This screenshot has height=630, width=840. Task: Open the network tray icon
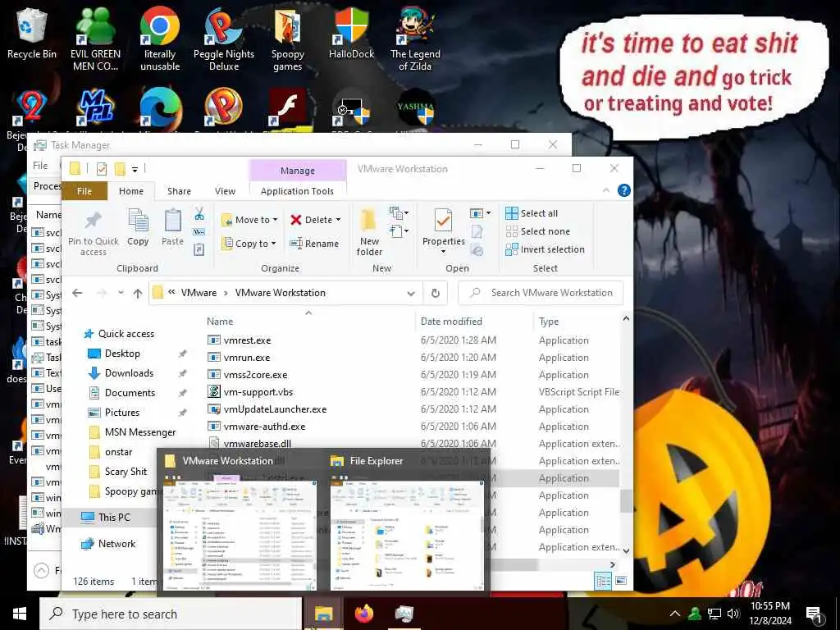[714, 614]
